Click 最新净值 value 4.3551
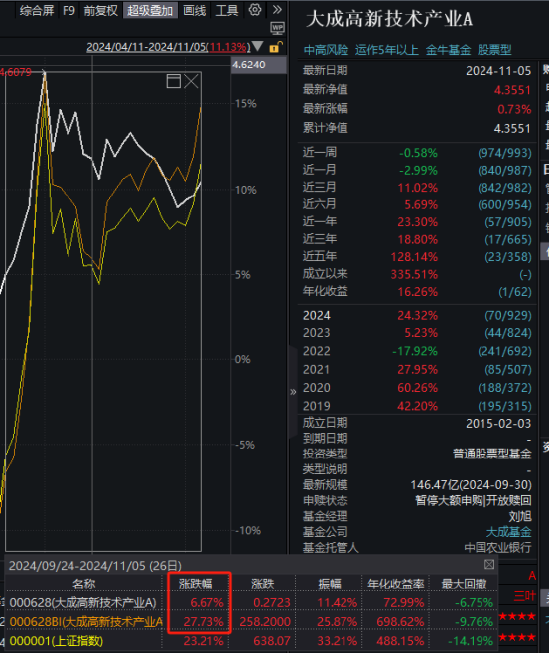Viewport: 550px width, 654px height. [x=512, y=90]
